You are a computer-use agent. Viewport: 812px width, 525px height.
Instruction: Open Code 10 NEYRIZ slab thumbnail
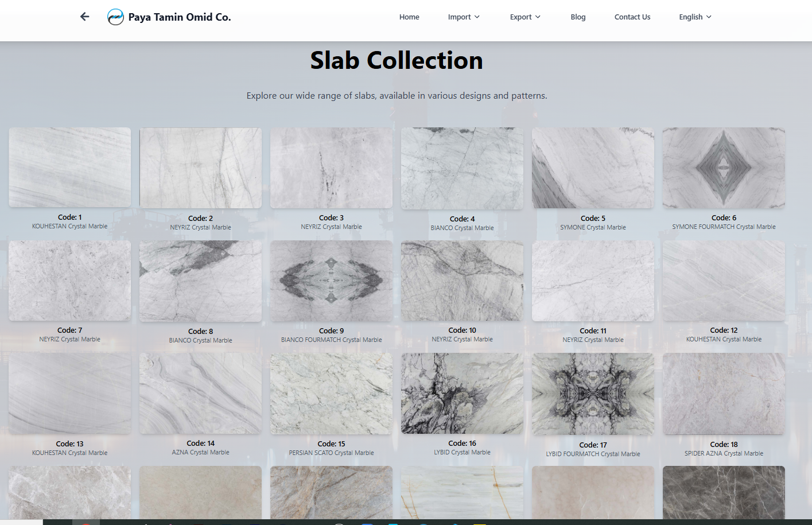click(x=463, y=281)
